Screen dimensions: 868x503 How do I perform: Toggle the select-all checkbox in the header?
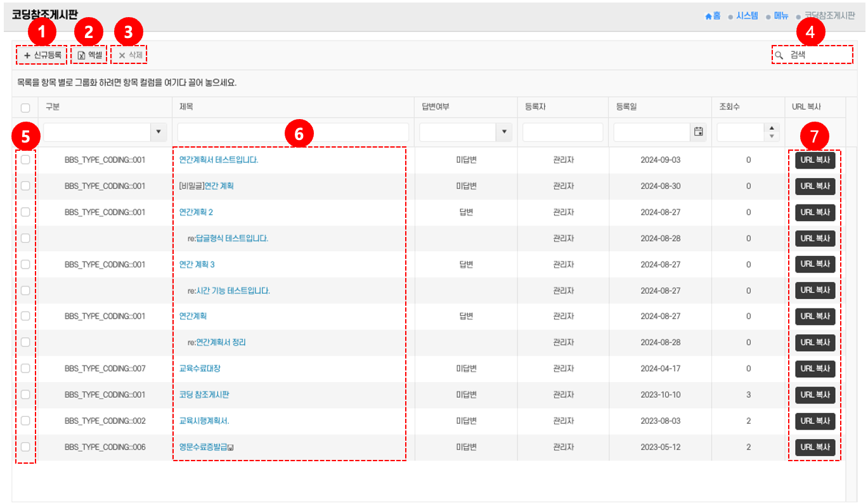[x=25, y=108]
